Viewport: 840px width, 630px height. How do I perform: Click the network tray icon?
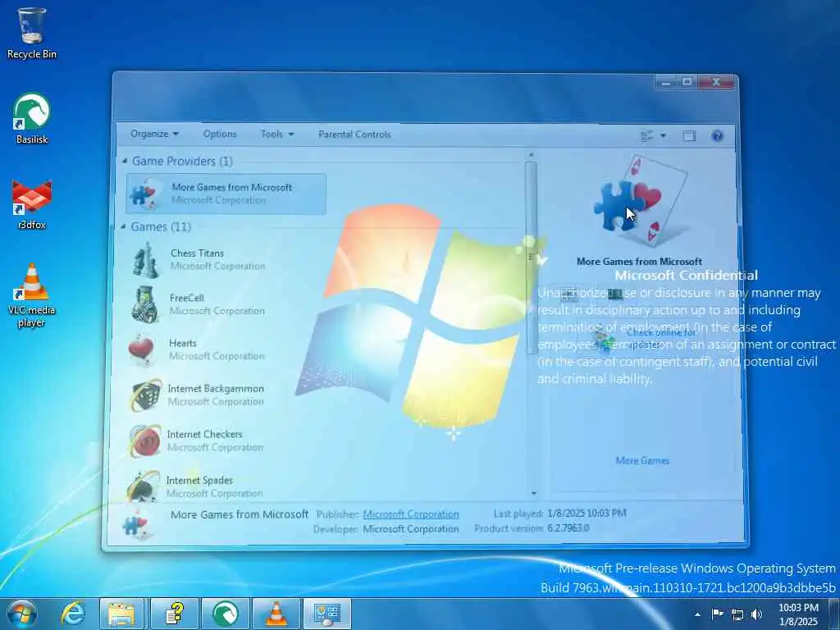tap(737, 614)
